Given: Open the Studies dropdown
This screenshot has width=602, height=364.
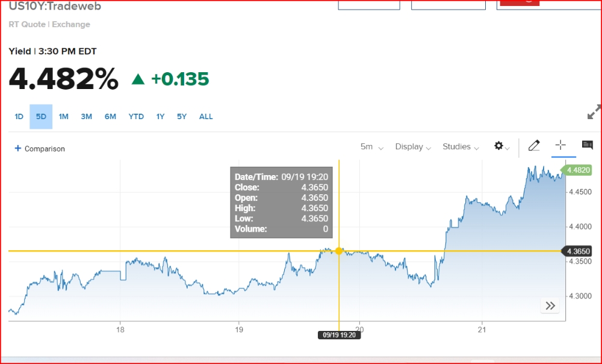Looking at the screenshot, I should click(461, 147).
